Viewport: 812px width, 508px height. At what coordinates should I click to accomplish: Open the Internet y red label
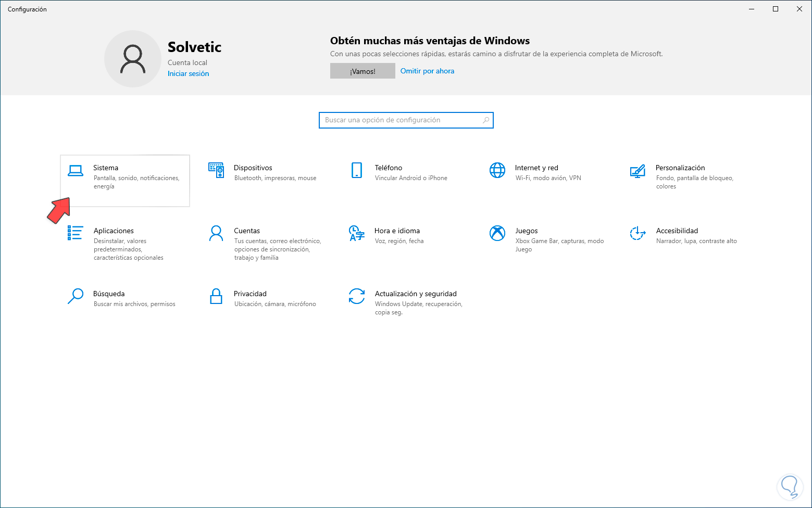(536, 168)
